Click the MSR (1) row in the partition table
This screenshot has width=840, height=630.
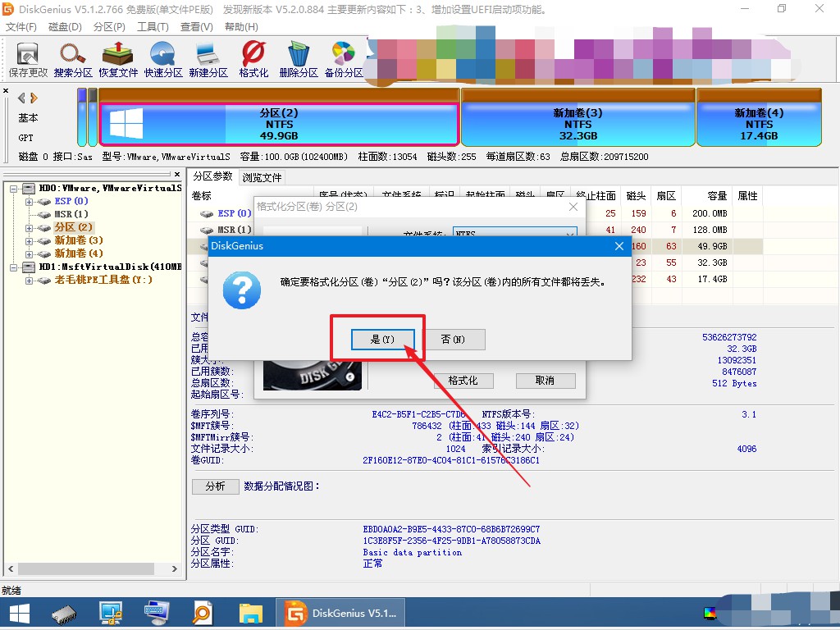[x=475, y=230]
